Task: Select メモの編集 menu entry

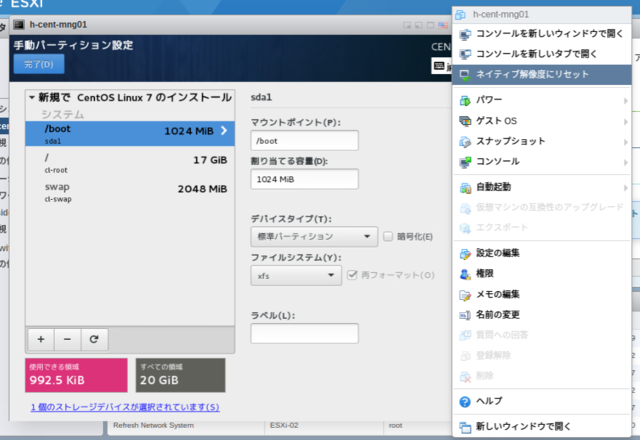Action: [x=542, y=294]
